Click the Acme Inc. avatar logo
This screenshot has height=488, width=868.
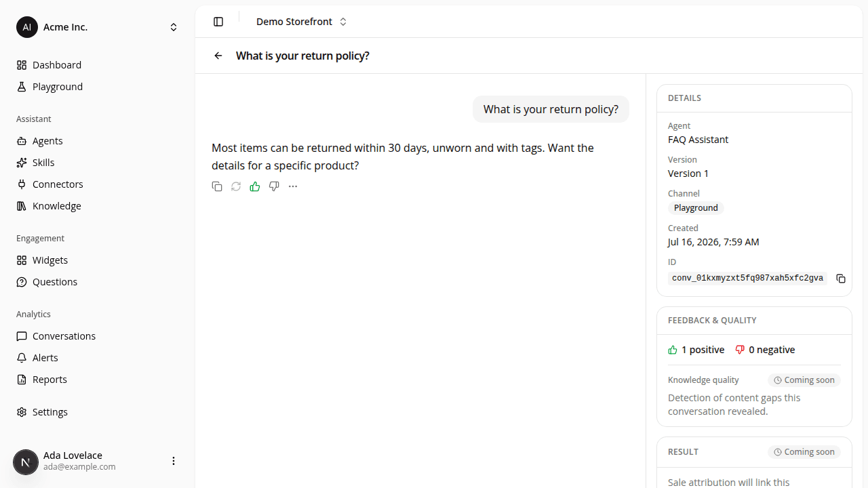(x=27, y=27)
